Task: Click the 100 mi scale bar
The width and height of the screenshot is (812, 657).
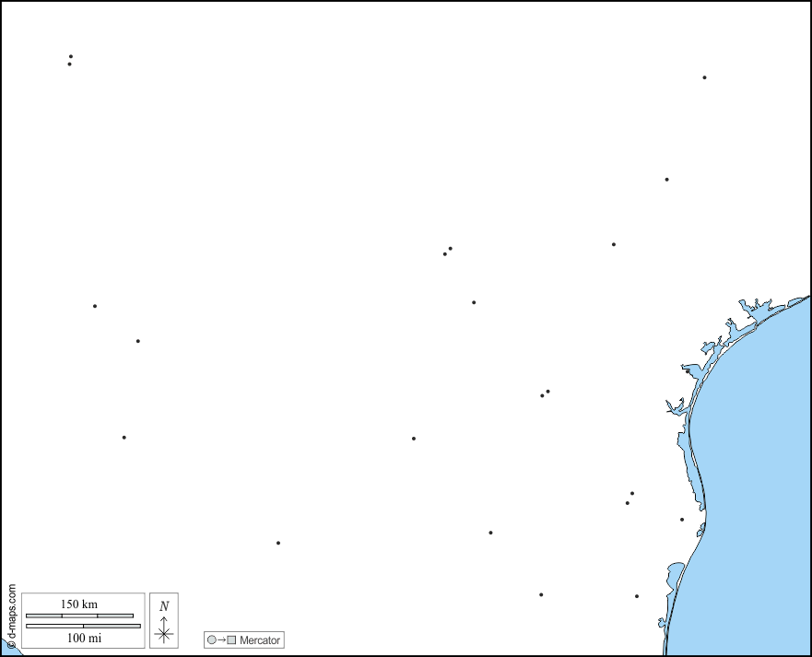Action: (x=83, y=626)
